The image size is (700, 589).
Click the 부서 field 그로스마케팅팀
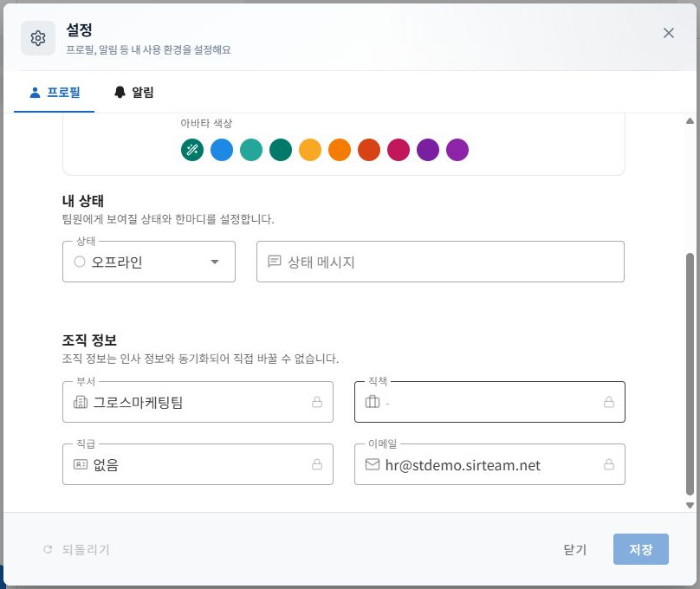pyautogui.click(x=198, y=402)
